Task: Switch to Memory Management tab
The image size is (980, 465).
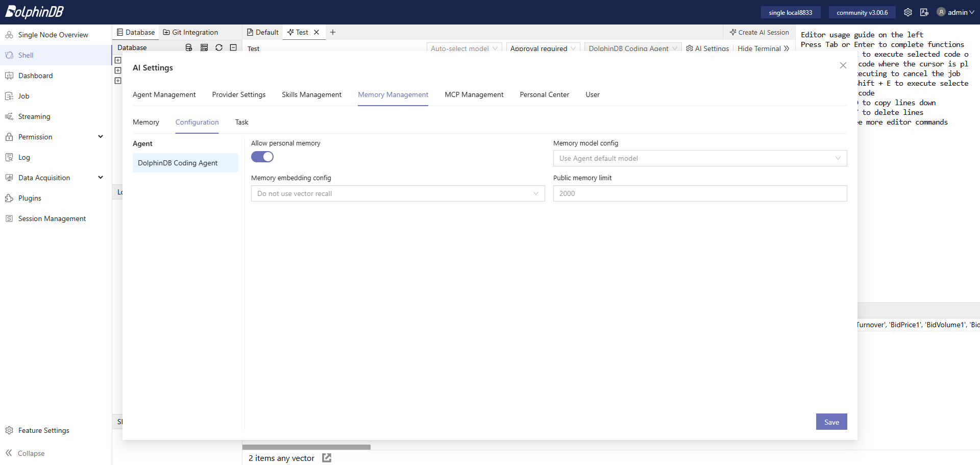Action: click(393, 94)
